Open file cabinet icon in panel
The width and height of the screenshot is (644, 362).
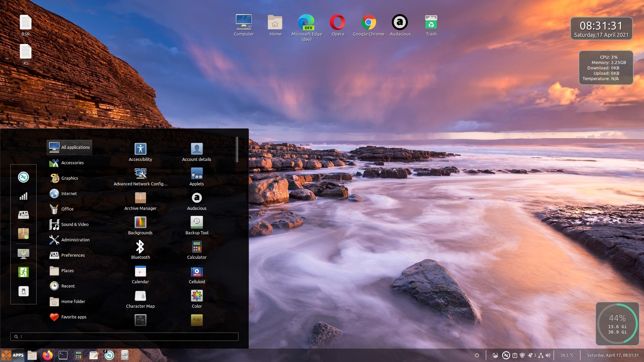125,355
